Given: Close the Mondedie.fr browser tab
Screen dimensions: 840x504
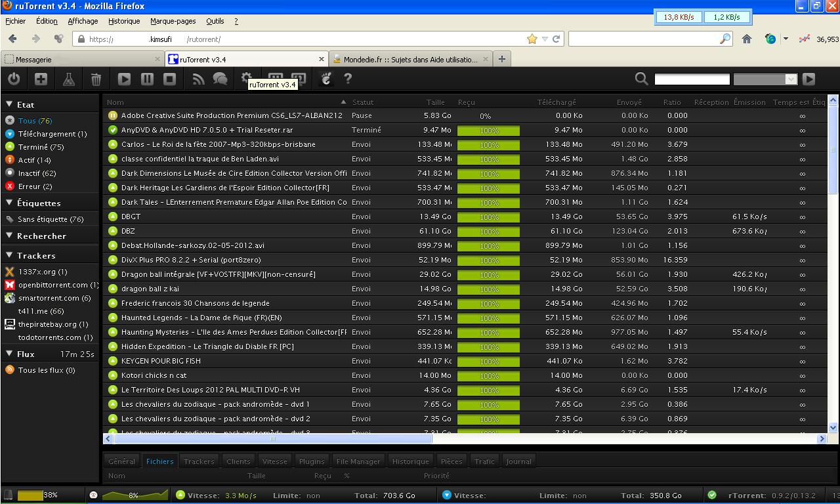Looking at the screenshot, I should point(486,59).
